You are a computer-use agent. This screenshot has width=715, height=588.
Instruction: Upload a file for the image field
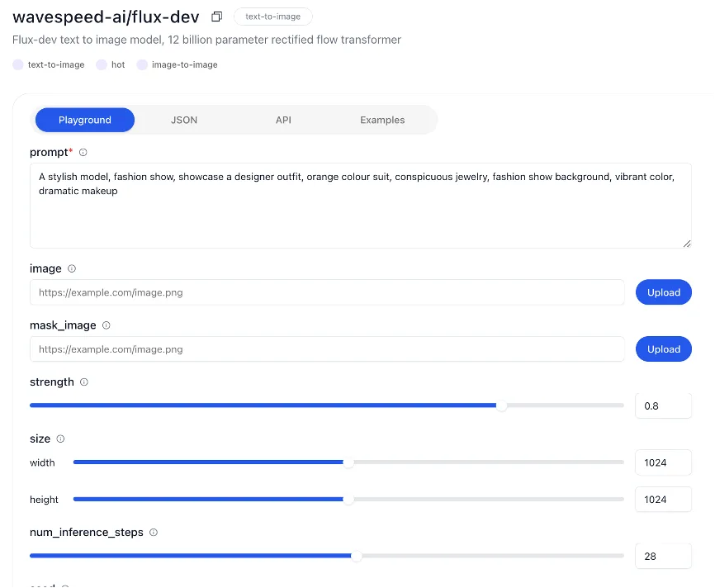tap(664, 292)
